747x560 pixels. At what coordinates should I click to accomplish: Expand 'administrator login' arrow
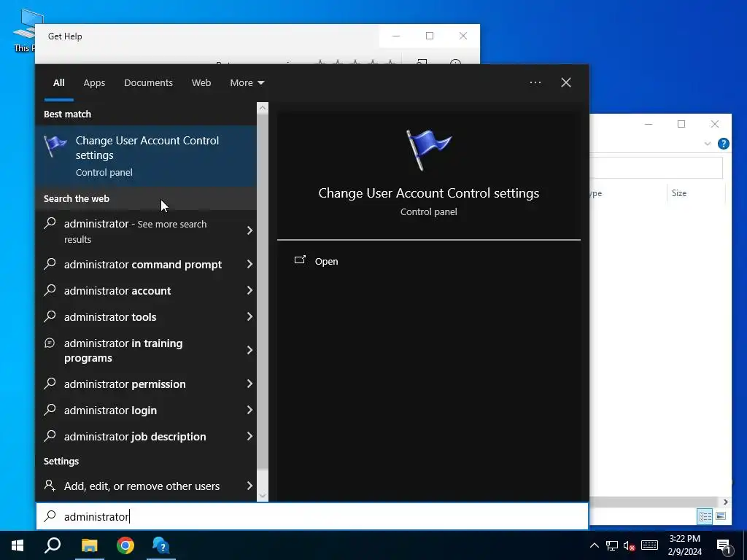coord(249,410)
